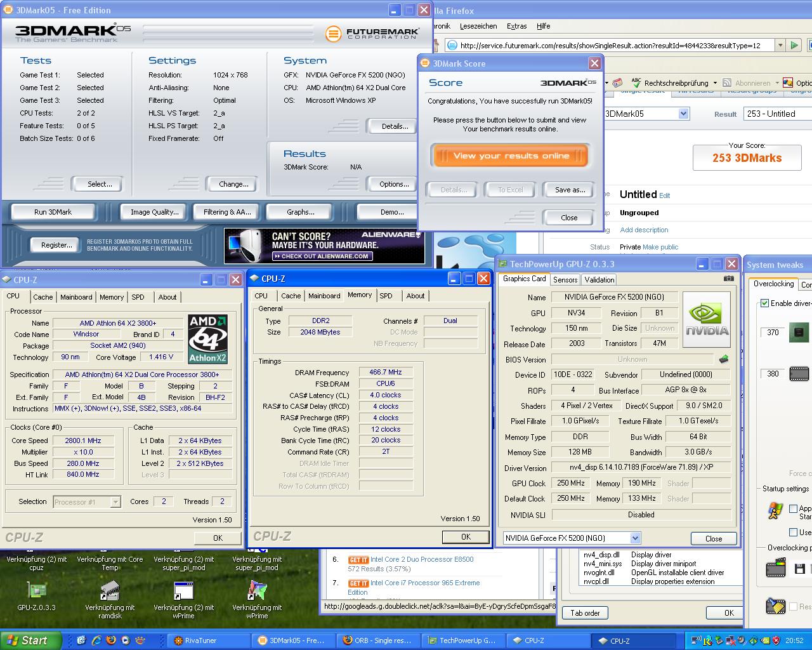
Task: Click Filtering & AA... button
Action: 227,212
